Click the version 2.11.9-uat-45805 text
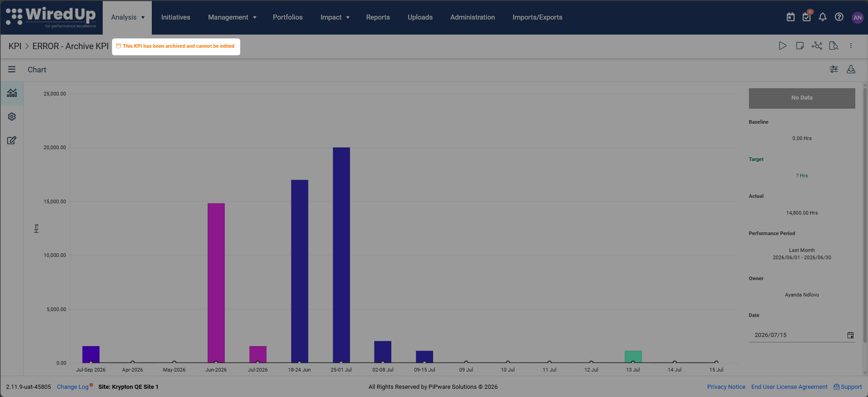868x397 pixels. pos(29,387)
